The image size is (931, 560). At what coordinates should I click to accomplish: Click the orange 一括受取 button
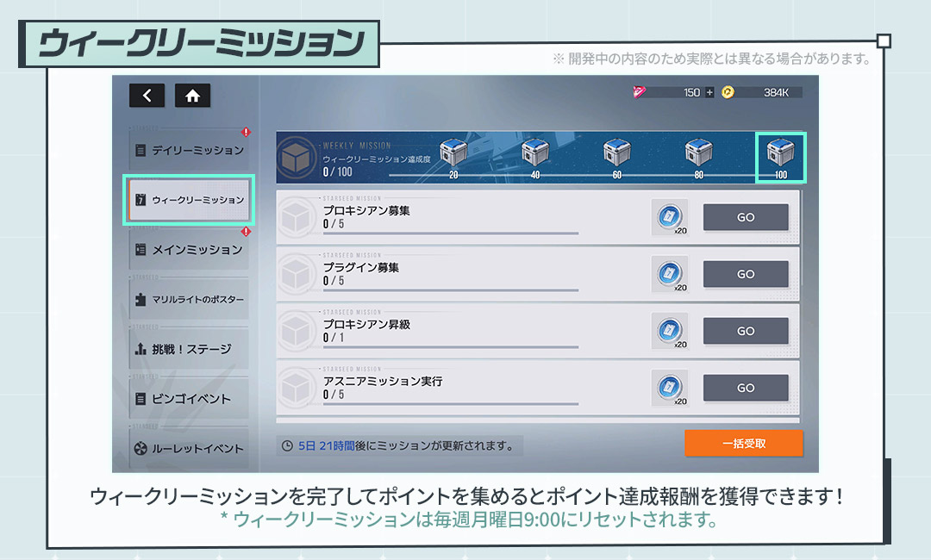click(743, 444)
